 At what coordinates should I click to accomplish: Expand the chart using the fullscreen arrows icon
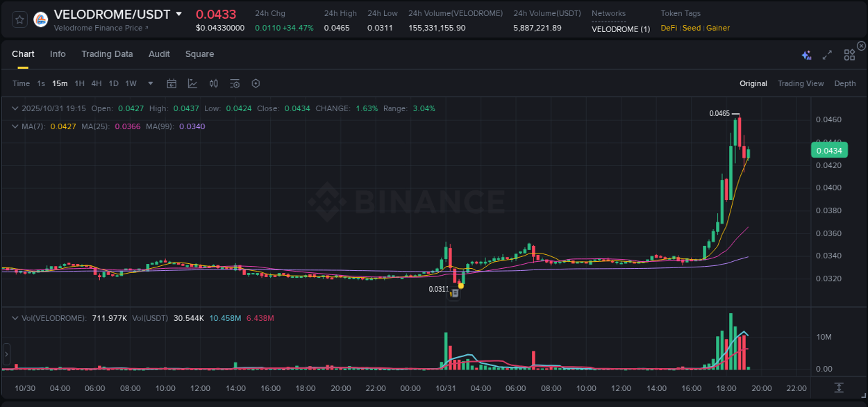click(826, 54)
